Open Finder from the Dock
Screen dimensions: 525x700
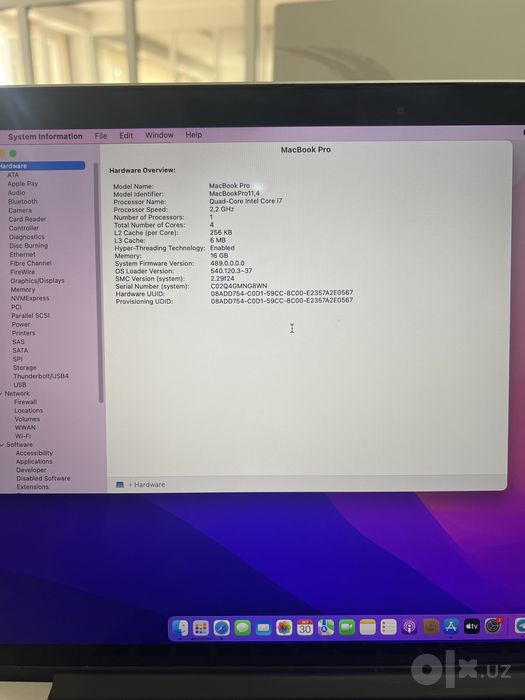tap(180, 628)
